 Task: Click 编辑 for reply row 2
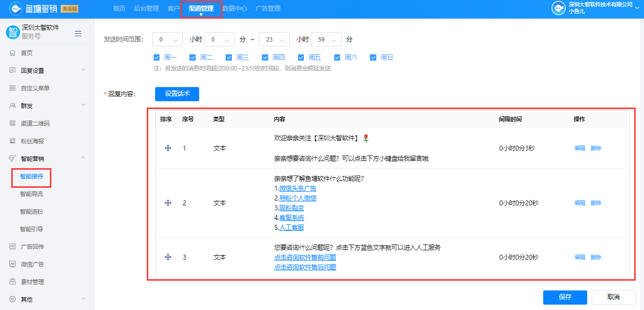[580, 203]
